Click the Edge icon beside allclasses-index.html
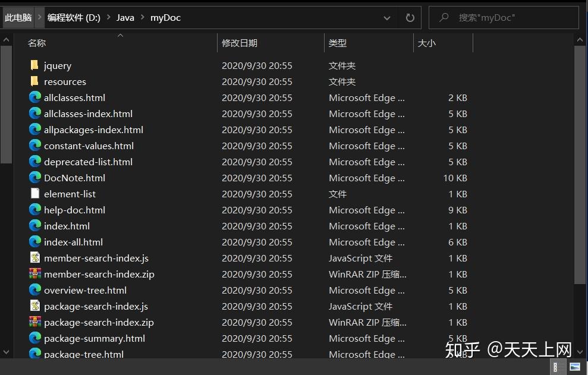 35,114
